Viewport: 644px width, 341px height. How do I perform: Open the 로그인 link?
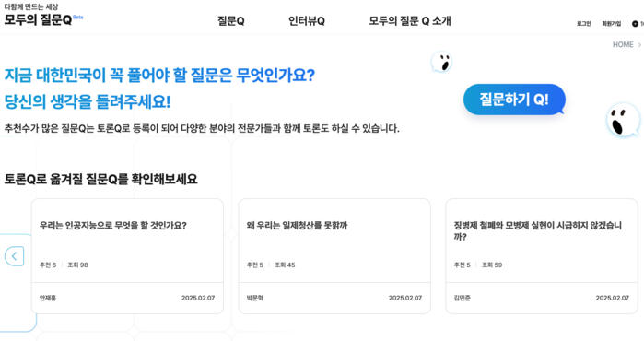(x=583, y=24)
